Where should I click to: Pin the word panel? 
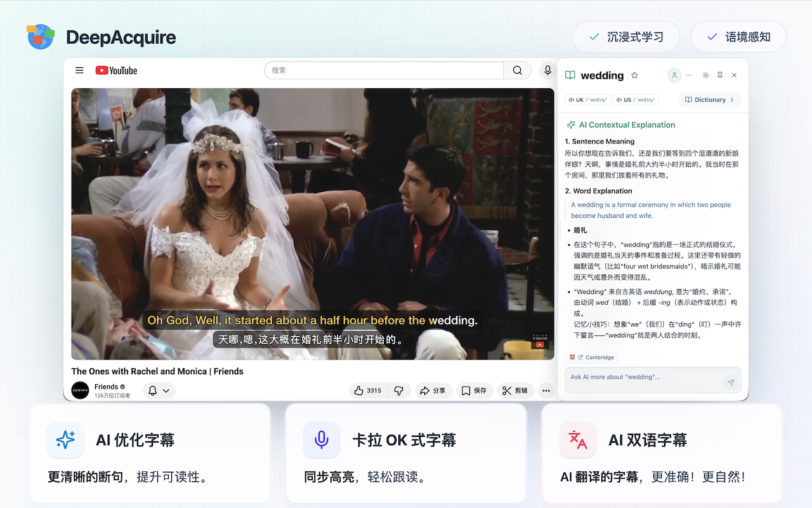pyautogui.click(x=720, y=75)
